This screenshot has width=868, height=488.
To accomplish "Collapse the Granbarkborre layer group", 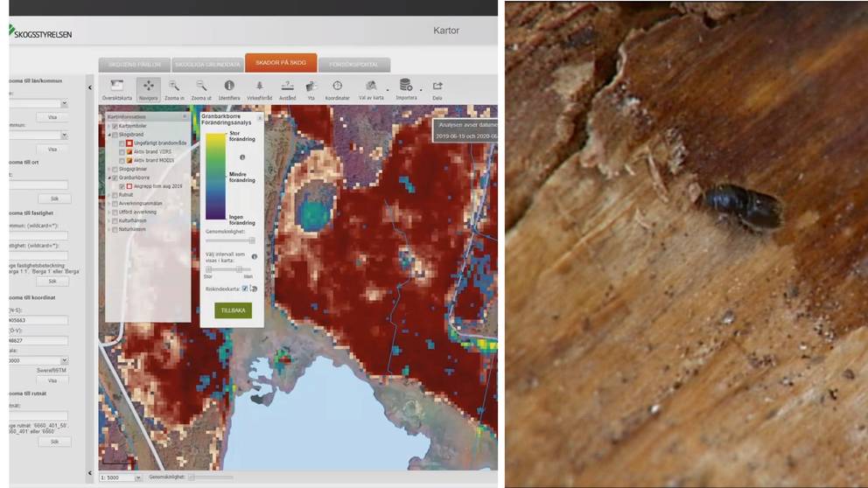I will [108, 178].
